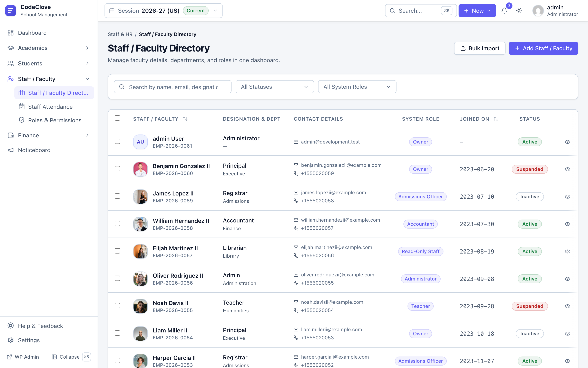This screenshot has width=588, height=368.
Task: Select Benjamin Gonzalez II row checkbox
Action: coord(117,169)
